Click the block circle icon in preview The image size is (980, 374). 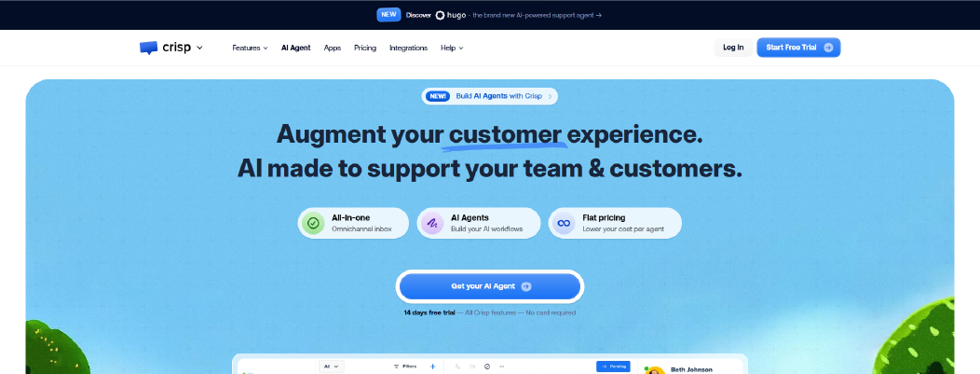[487, 367]
